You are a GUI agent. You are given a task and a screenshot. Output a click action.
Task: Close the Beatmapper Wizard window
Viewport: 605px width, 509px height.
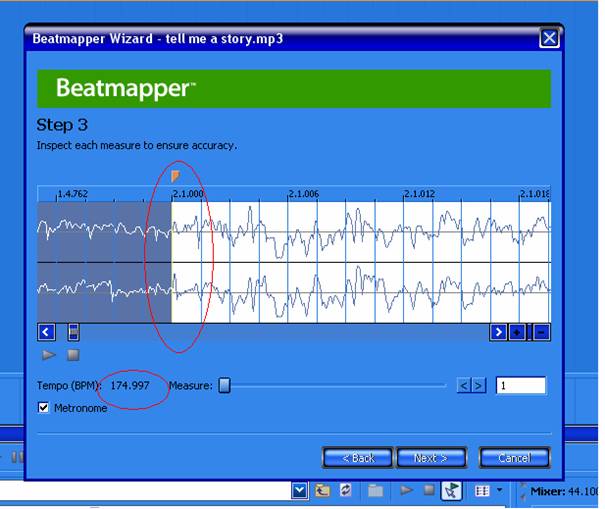click(548, 39)
